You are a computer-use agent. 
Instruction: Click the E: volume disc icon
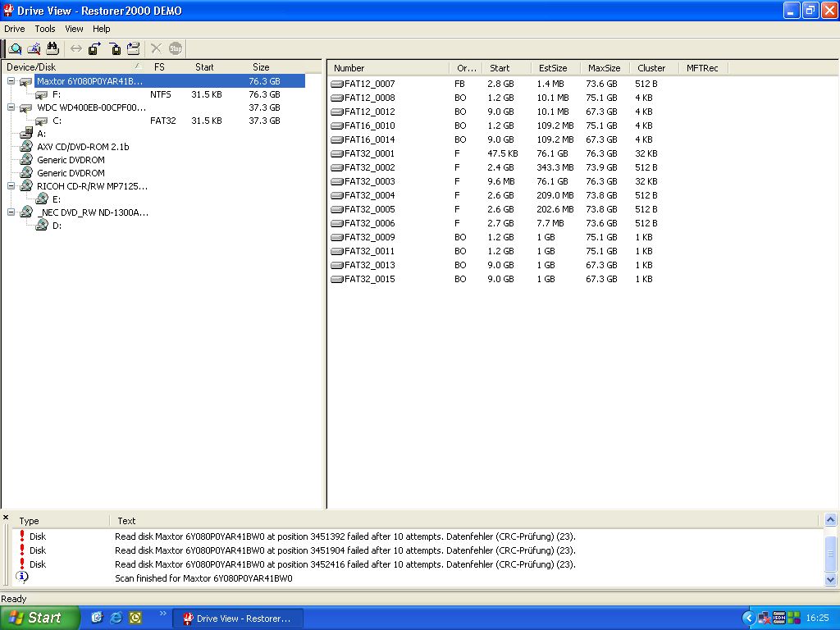[42, 199]
